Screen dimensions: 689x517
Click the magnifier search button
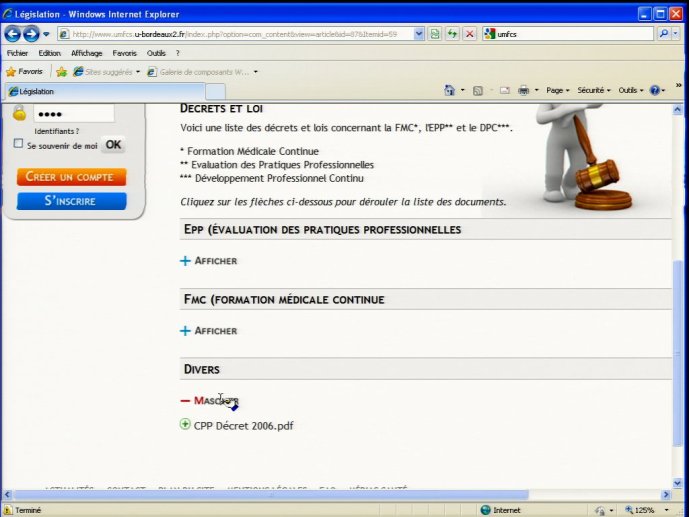coord(664,34)
